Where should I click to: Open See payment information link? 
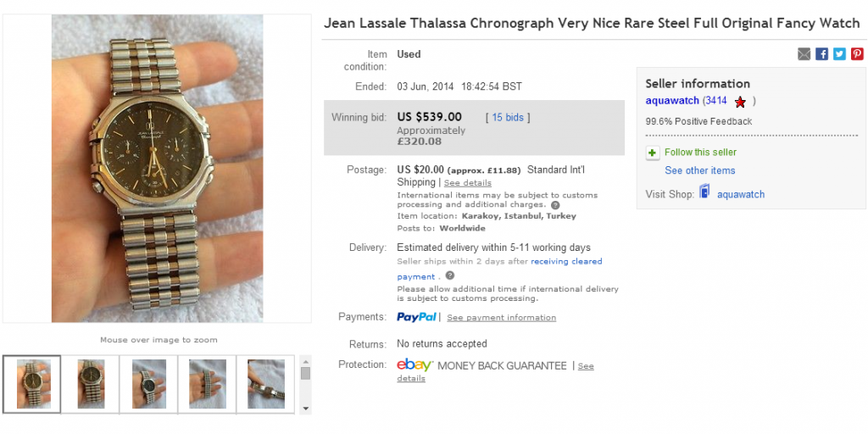point(501,318)
